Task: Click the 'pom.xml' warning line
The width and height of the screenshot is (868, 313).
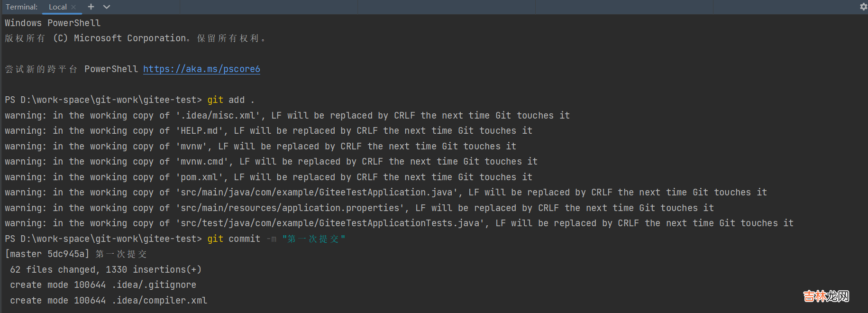Action: pos(268,177)
